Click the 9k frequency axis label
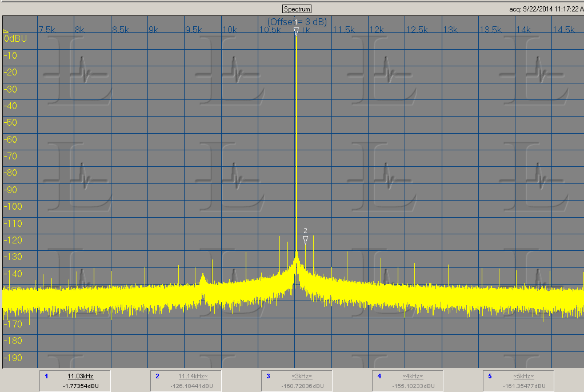 click(153, 30)
